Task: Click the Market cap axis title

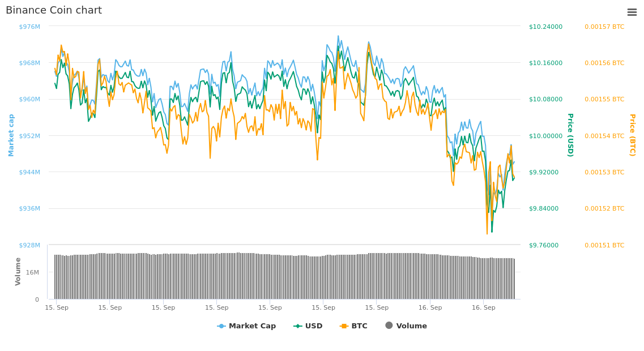Action: click(11, 135)
